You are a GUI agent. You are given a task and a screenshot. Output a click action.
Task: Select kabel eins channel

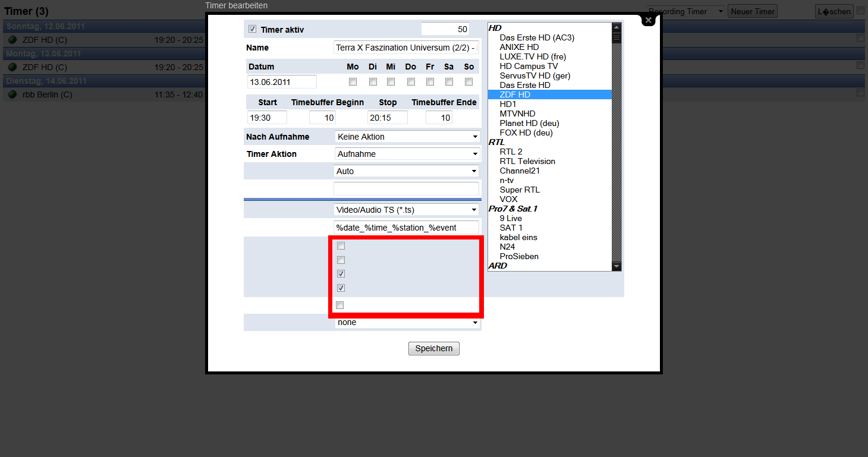tap(518, 237)
